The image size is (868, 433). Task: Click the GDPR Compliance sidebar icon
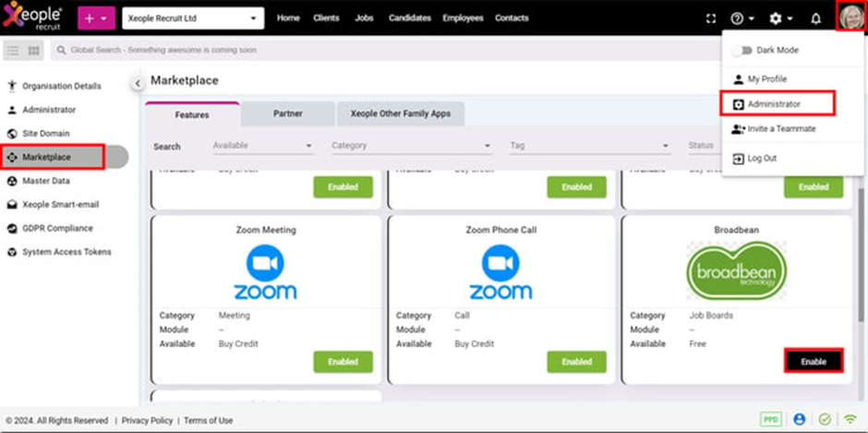(12, 229)
